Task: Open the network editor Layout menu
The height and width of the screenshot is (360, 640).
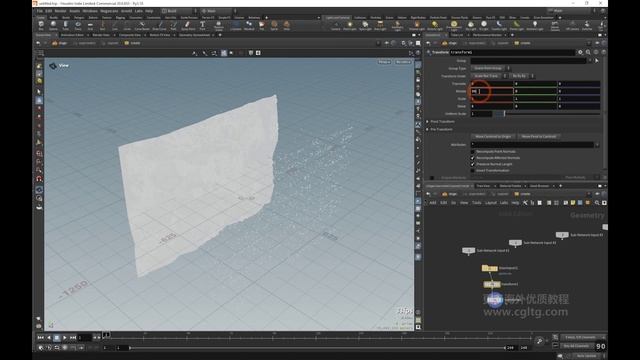Action: tap(491, 203)
